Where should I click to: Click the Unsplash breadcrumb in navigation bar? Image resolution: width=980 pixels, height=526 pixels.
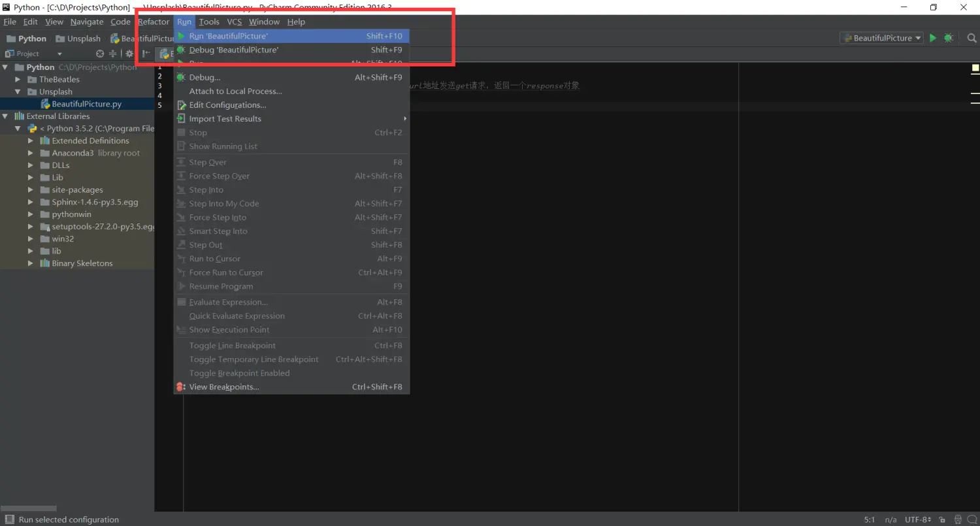tap(78, 39)
